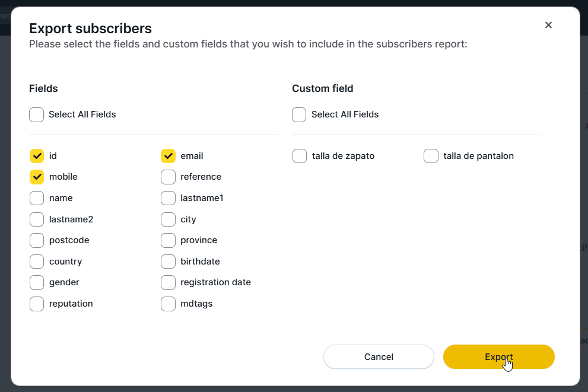The width and height of the screenshot is (588, 392).
Task: Uncheck the id field checkbox
Action: click(37, 156)
